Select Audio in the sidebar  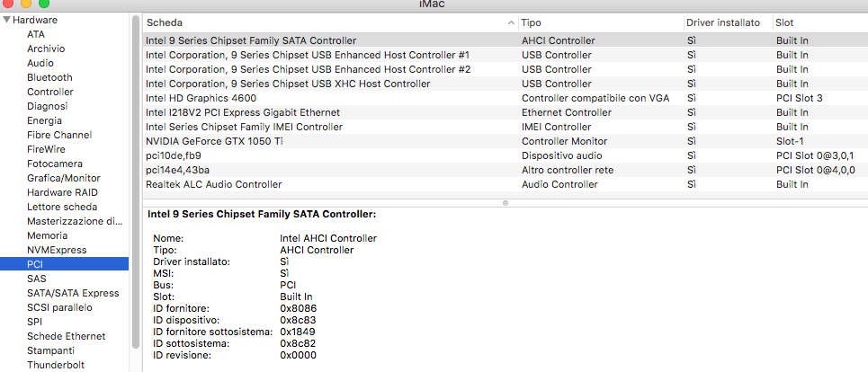(40, 63)
